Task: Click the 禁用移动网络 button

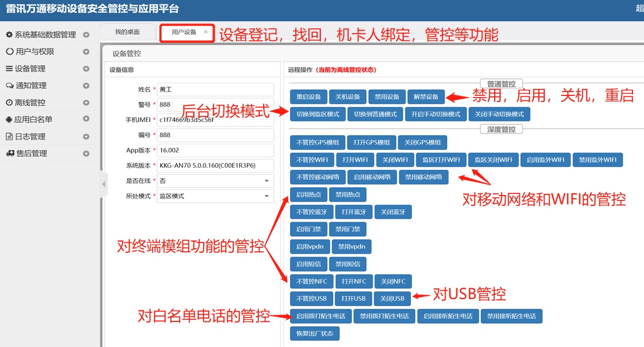Action: pos(423,177)
